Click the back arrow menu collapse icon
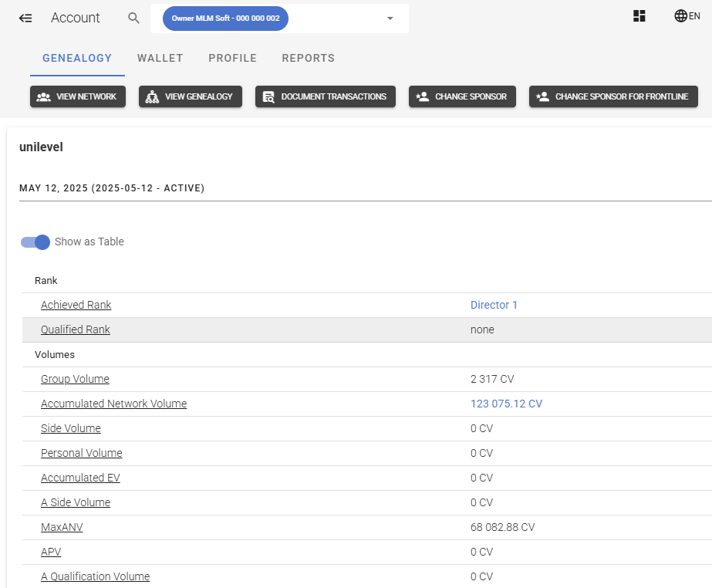 tap(25, 18)
